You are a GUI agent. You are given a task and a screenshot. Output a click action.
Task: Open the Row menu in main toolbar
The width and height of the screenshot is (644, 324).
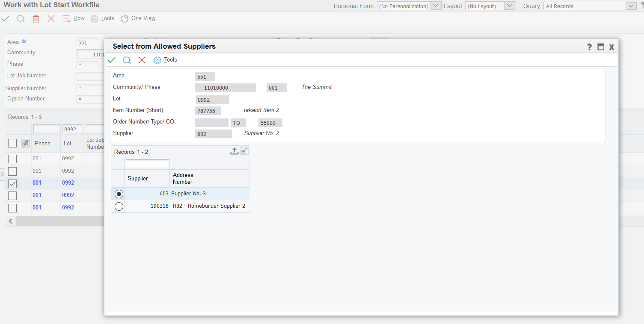(x=79, y=18)
